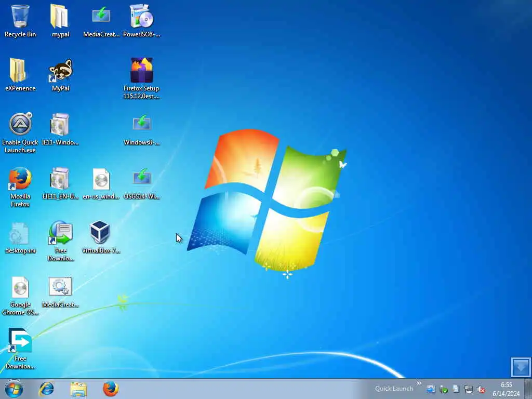Launch the MyPal raccoon shortcut
This screenshot has width=532, height=399.
(x=60, y=75)
